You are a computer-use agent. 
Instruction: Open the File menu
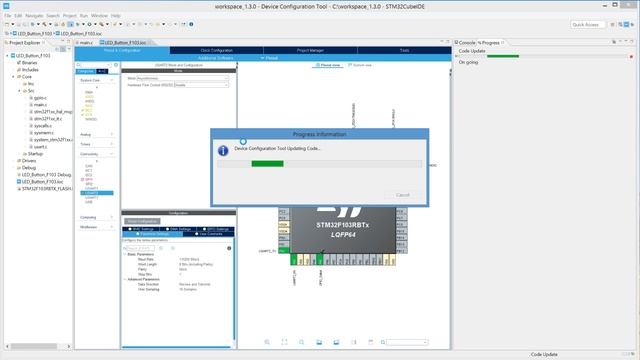pos(7,16)
